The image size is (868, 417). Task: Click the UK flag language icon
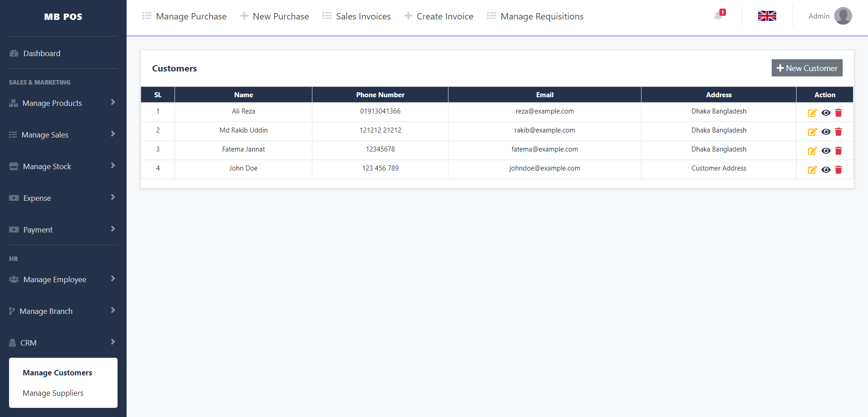coord(767,16)
